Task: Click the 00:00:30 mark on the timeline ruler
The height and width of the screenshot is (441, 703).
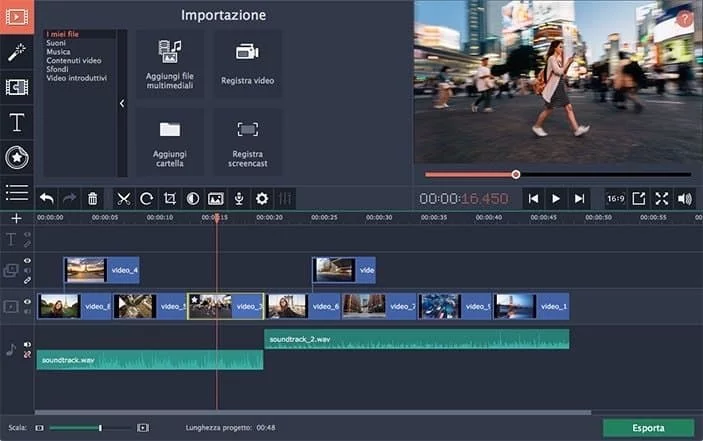Action: click(x=379, y=217)
